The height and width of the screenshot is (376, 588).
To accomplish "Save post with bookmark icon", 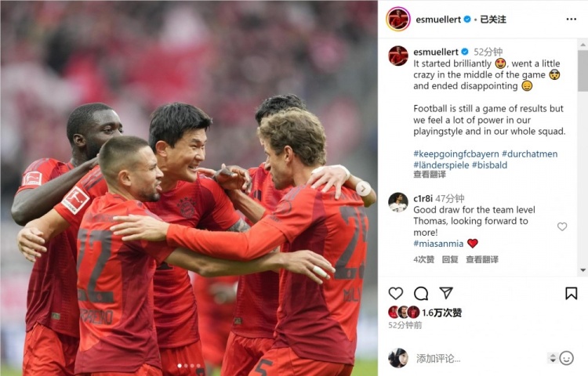I will tap(571, 293).
